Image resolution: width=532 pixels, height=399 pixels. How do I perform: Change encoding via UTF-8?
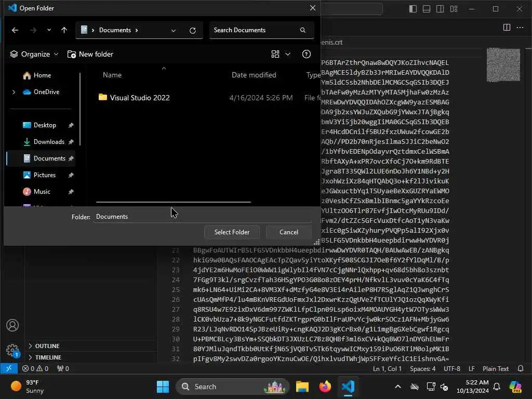click(452, 369)
